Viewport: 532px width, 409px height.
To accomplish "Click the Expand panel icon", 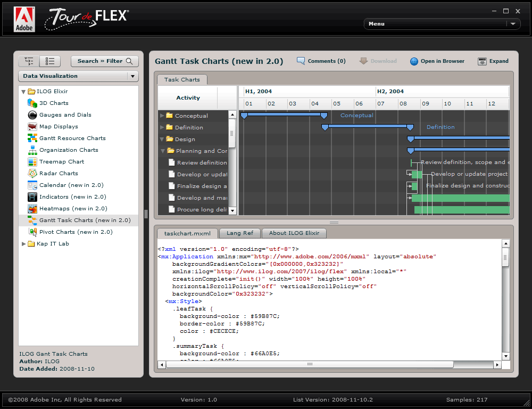I will click(482, 61).
